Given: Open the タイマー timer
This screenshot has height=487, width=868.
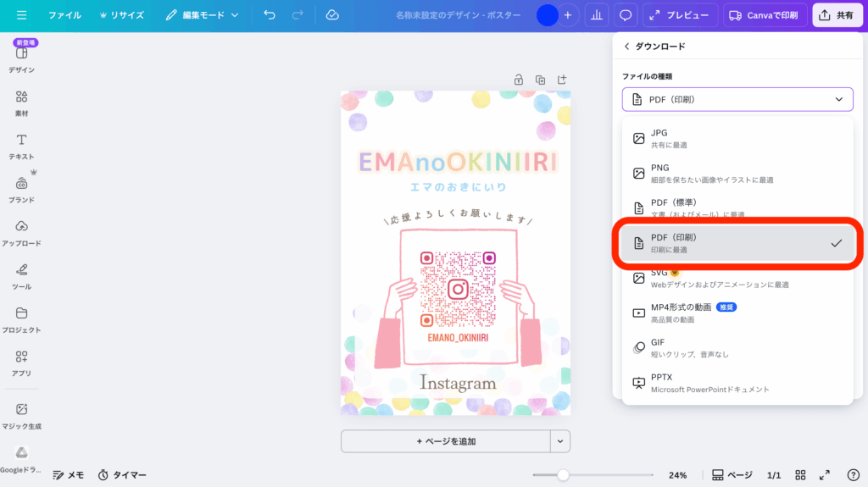Looking at the screenshot, I should point(122,475).
